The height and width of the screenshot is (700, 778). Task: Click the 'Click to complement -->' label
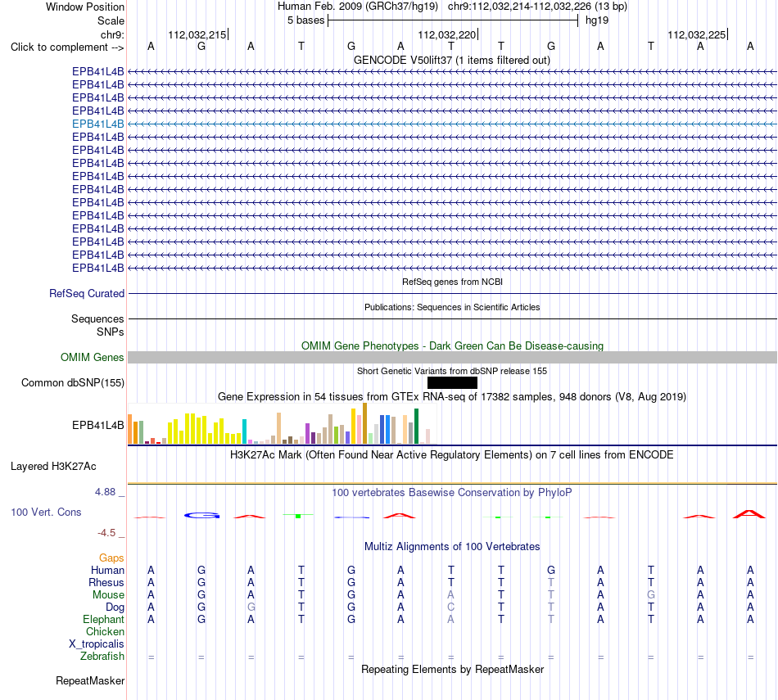pos(67,47)
